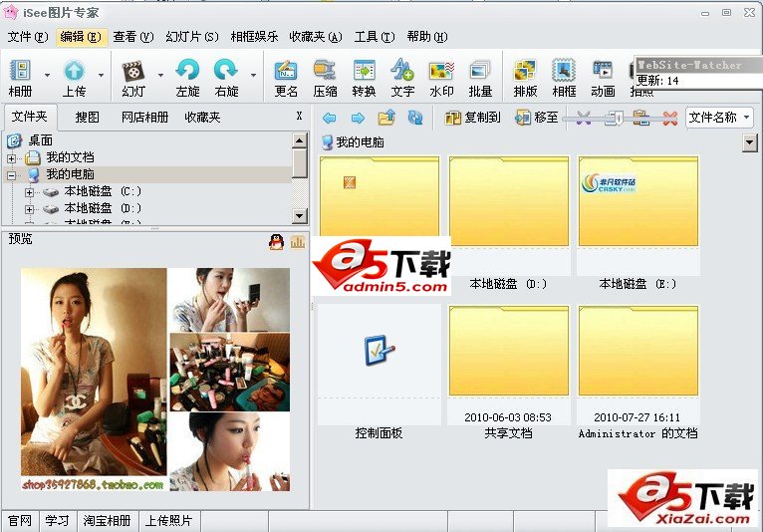Select the 水印 (Watermark) tool icon
The height and width of the screenshot is (532, 763).
pyautogui.click(x=441, y=75)
